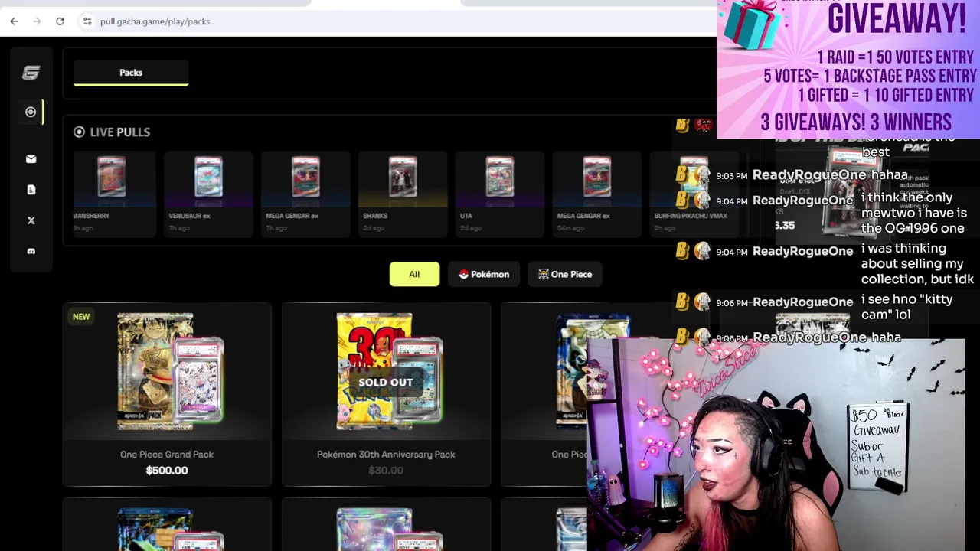The width and height of the screenshot is (980, 551).
Task: Click the Pokémon 30th Anniversary Pack title
Action: click(386, 454)
